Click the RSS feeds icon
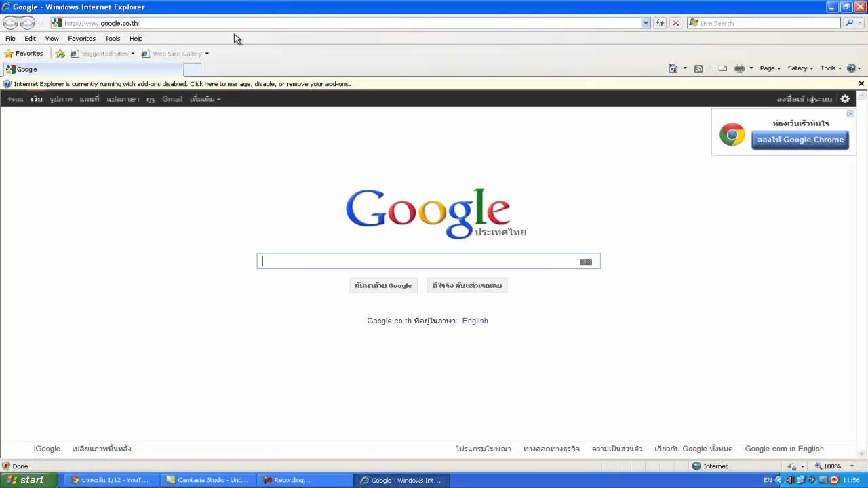The height and width of the screenshot is (488, 868). coord(698,68)
